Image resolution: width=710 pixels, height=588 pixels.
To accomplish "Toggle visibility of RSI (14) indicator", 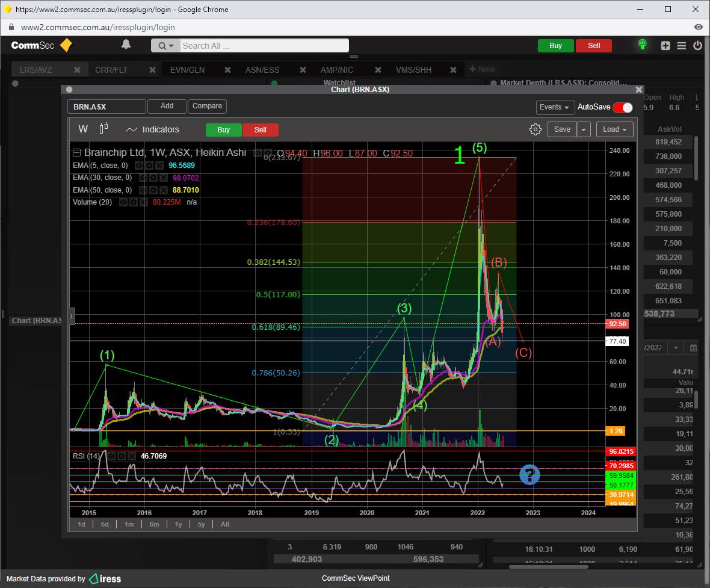I will 111,456.
